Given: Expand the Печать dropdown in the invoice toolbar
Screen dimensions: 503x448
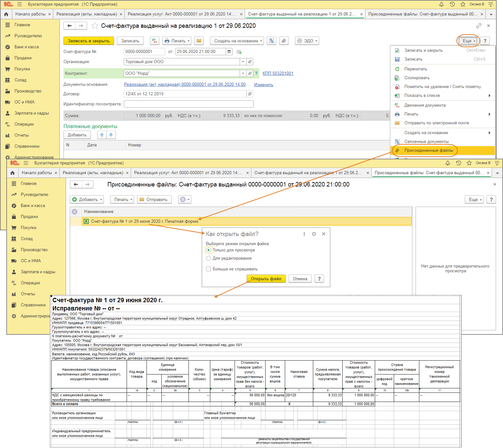Looking at the screenshot, I should click(177, 41).
